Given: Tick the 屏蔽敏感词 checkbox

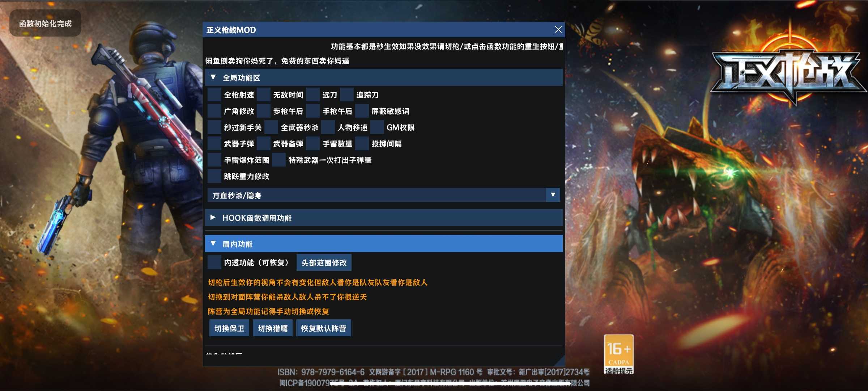Looking at the screenshot, I should click(362, 111).
